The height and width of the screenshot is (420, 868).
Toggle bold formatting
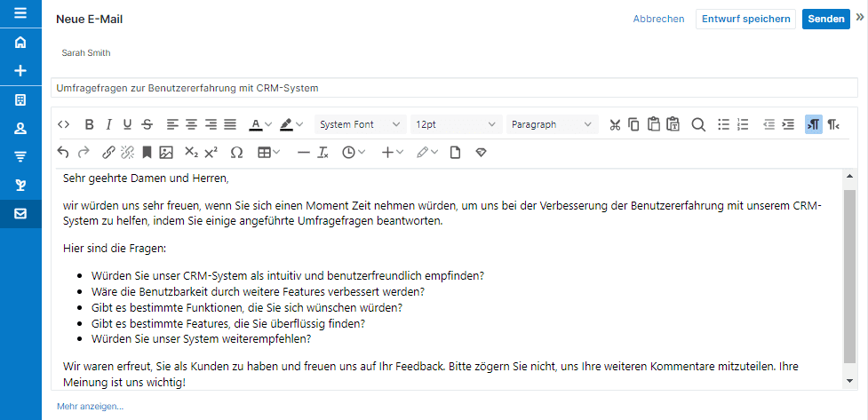pyautogui.click(x=89, y=124)
